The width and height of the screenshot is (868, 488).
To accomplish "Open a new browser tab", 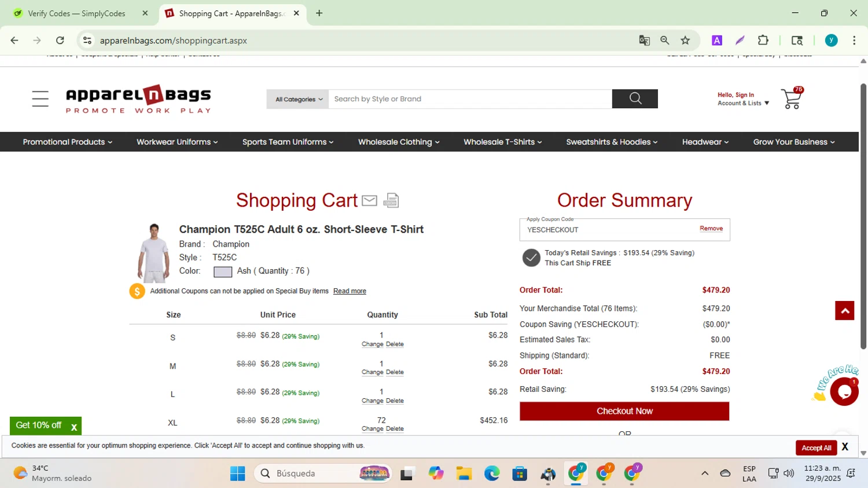I will click(x=319, y=13).
